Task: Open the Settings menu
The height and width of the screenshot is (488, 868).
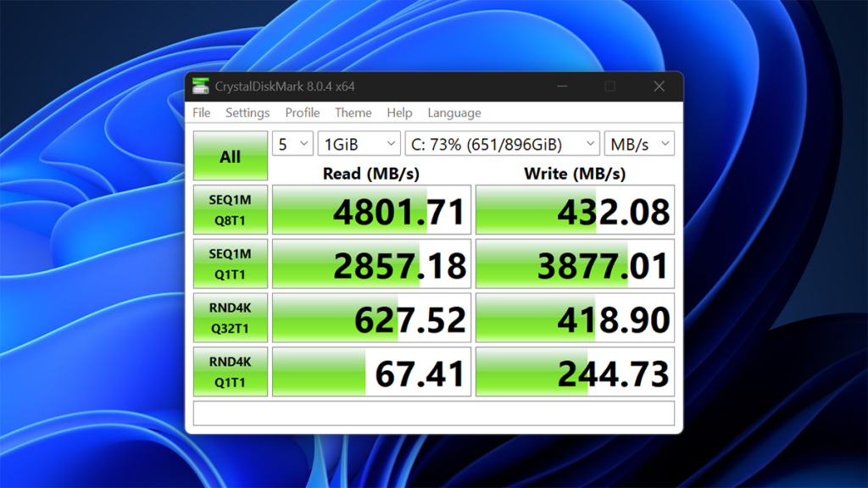Action: point(247,113)
